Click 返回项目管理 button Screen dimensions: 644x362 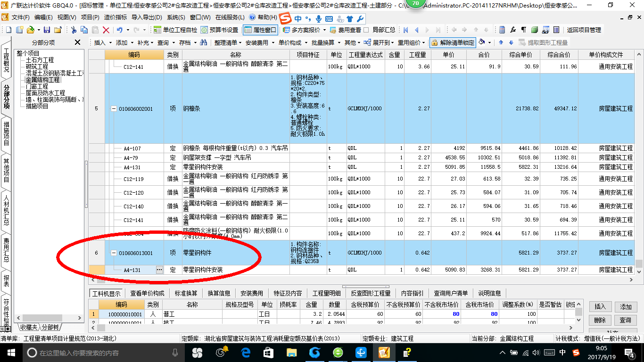point(584,30)
